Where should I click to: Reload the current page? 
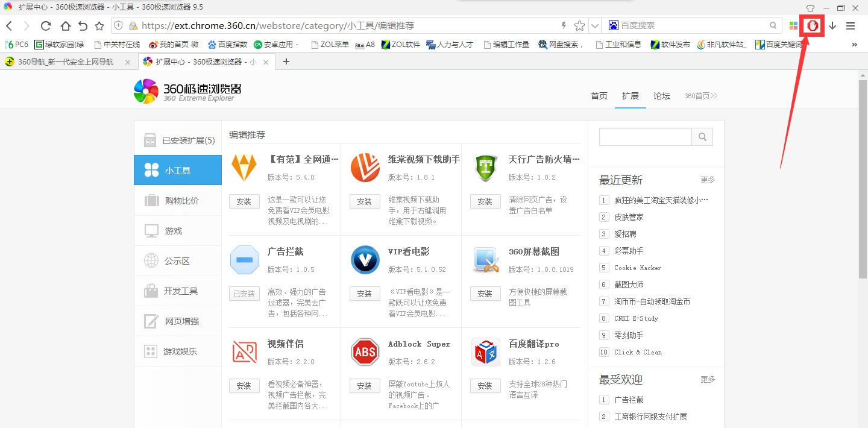pos(45,26)
